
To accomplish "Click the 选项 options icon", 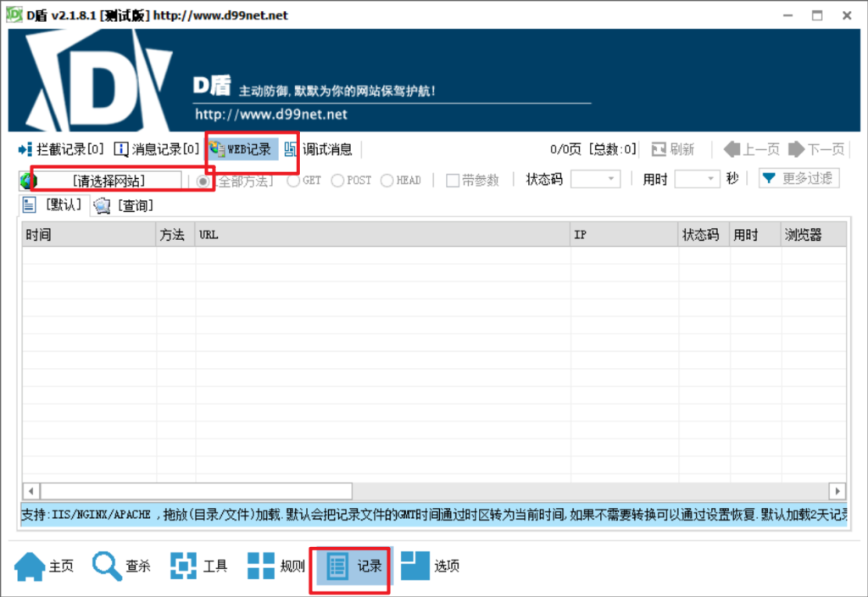I will tap(415, 566).
